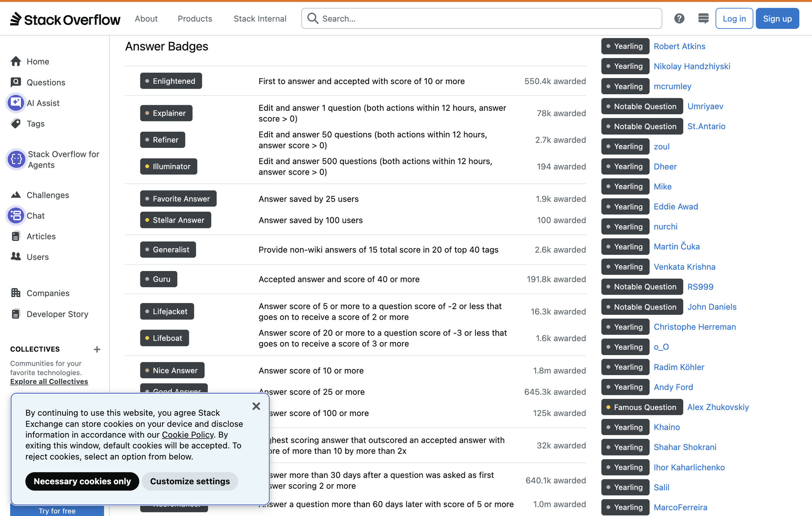
Task: Open the Chat icon in sidebar
Action: [16, 215]
